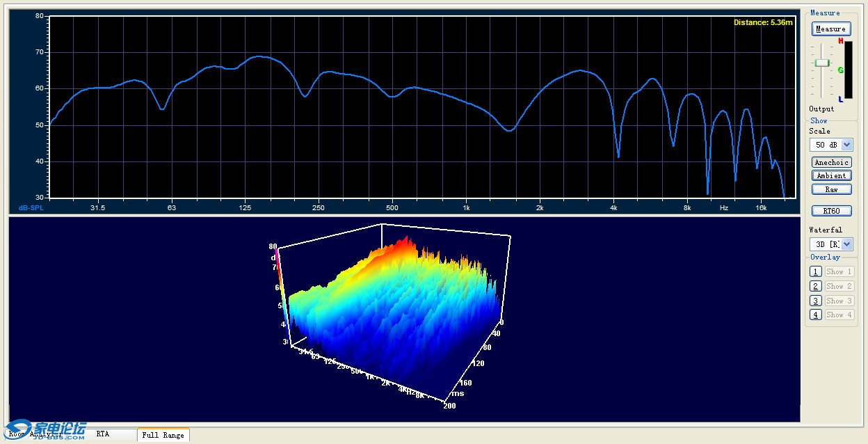The image size is (868, 444).
Task: Toggle Show 2 overlay
Action: pyautogui.click(x=839, y=286)
